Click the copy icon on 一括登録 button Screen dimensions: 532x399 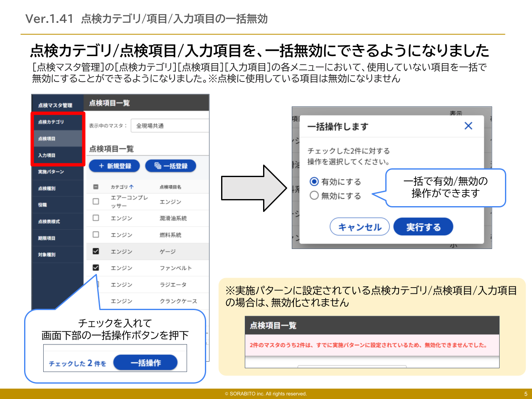[x=158, y=166]
